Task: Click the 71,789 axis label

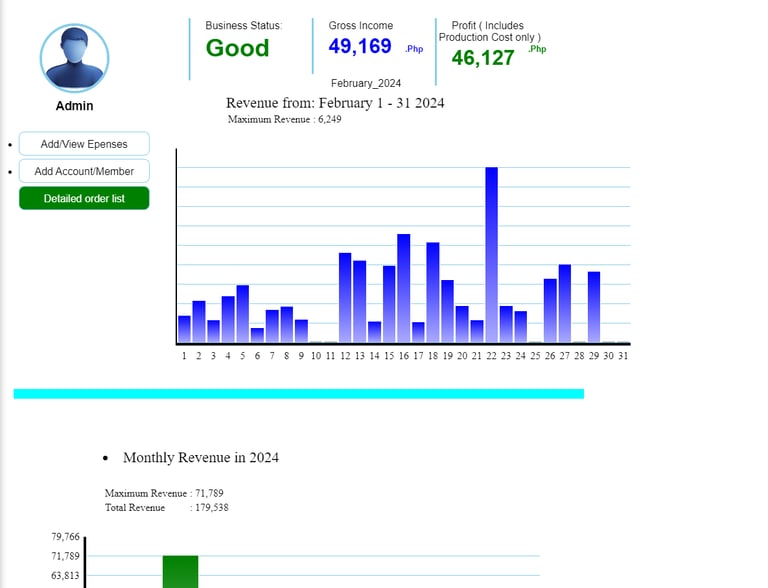Action: [65, 556]
